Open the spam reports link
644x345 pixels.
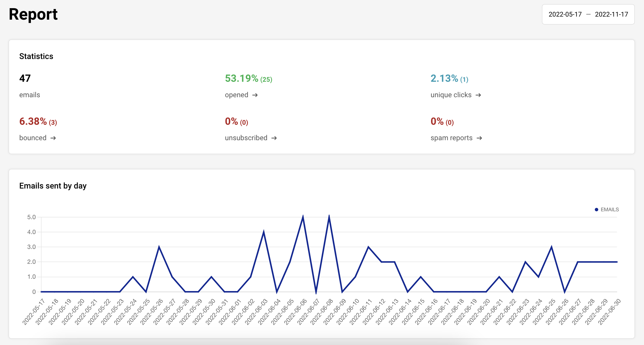tap(452, 138)
